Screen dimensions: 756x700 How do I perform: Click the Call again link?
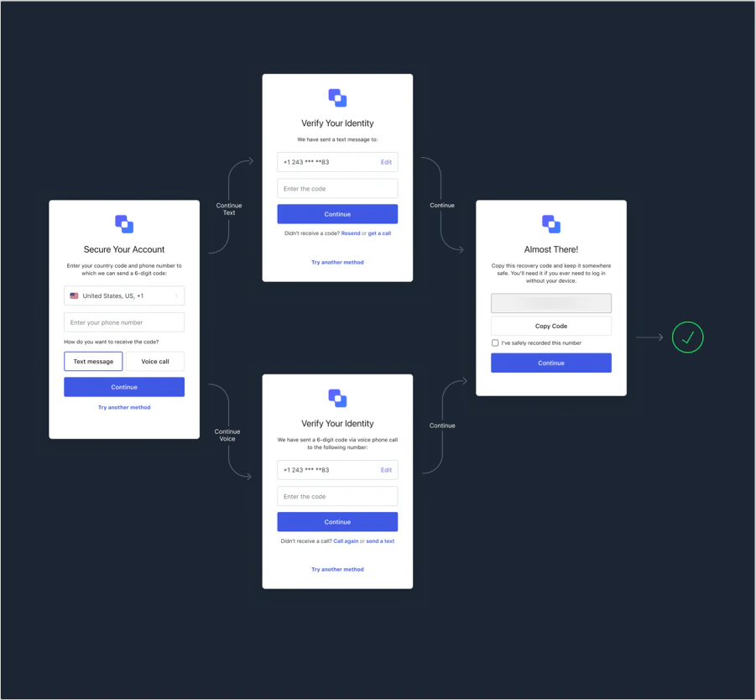346,541
